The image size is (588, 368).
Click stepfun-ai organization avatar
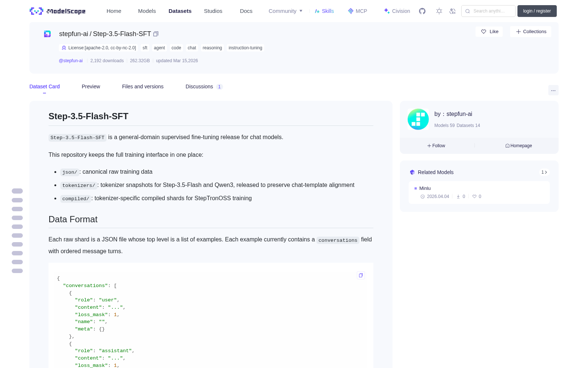tap(418, 119)
